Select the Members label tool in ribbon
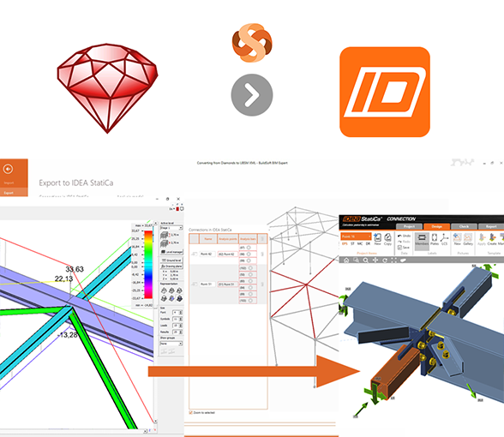The height and width of the screenshot is (437, 504). [x=422, y=239]
